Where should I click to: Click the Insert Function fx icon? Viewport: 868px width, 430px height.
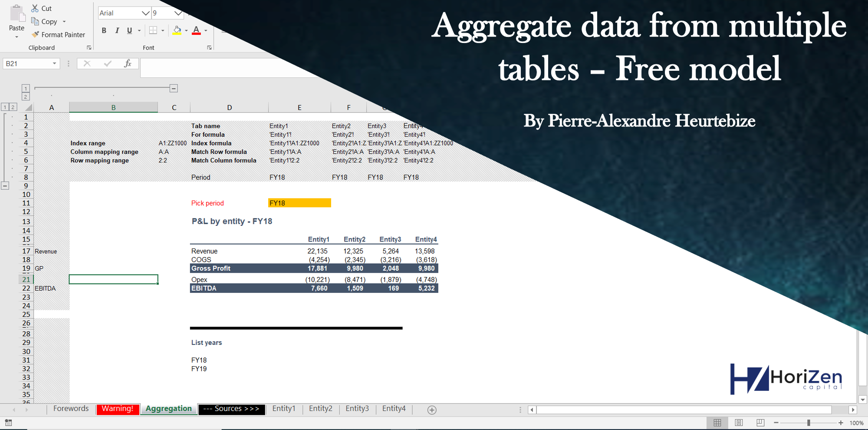click(128, 63)
